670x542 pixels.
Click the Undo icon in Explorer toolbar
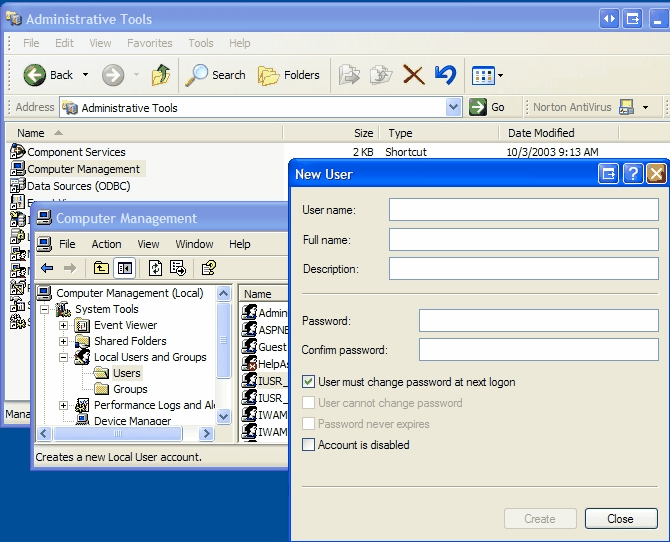[445, 75]
